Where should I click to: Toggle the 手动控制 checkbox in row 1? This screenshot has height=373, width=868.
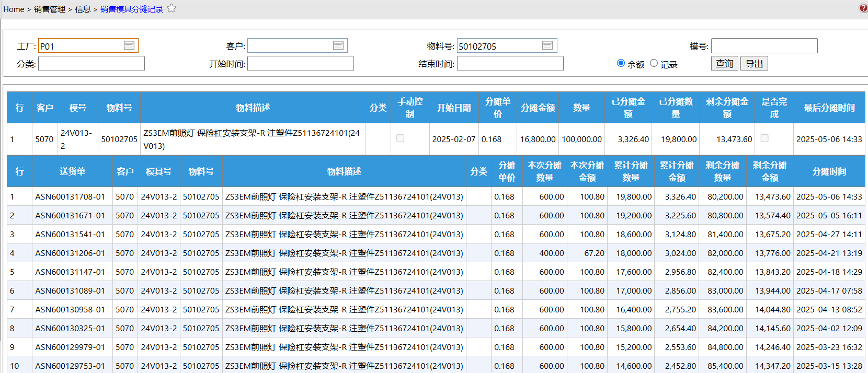tap(400, 138)
